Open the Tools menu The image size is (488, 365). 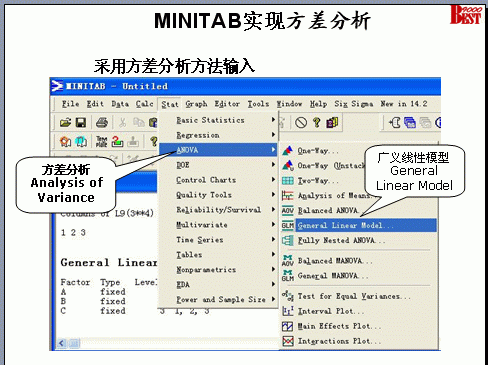tap(258, 104)
